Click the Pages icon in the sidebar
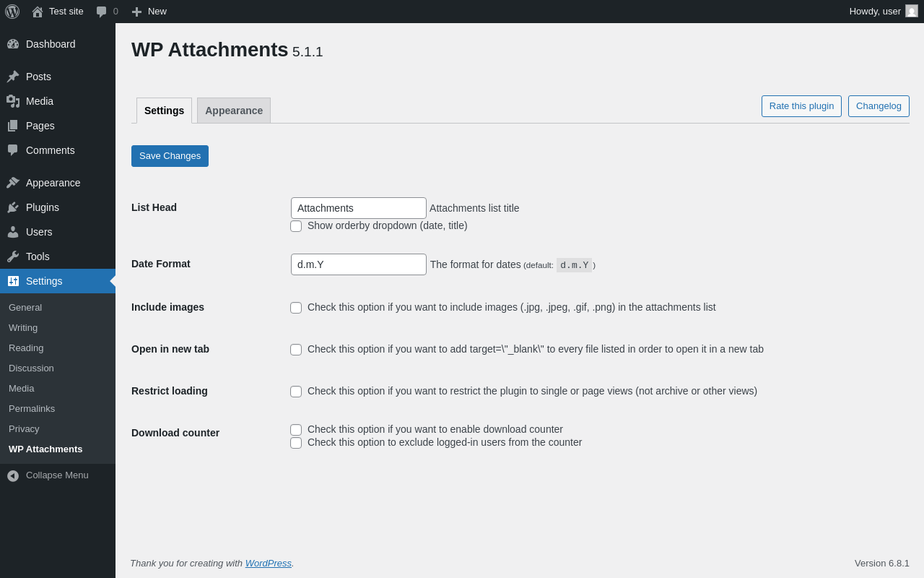The image size is (924, 578). [13, 126]
